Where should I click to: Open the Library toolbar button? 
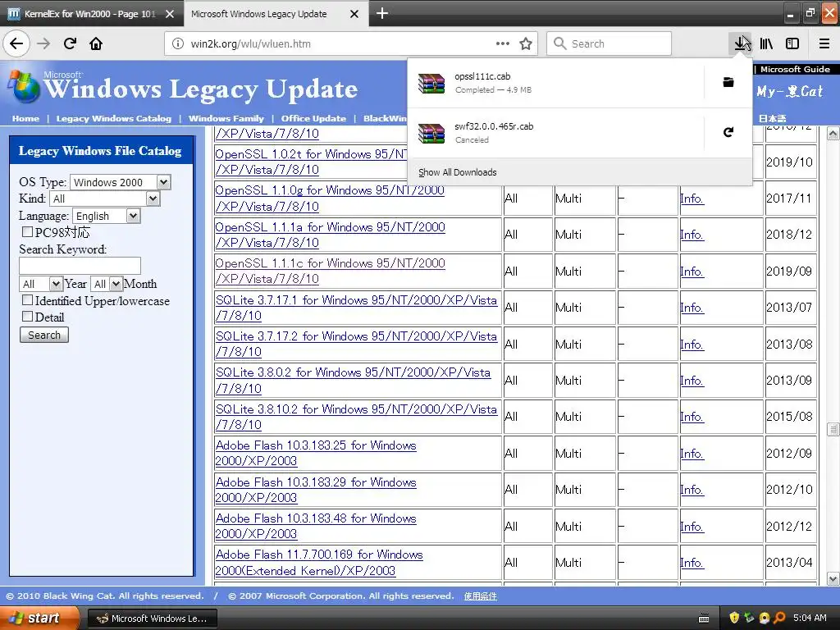(x=767, y=43)
